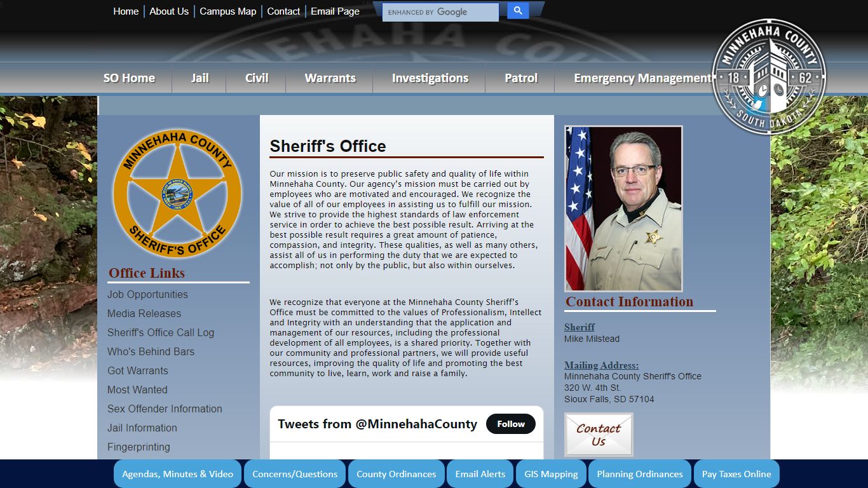This screenshot has height=488, width=868.
Task: Open the Contact Us envelope image
Action: (x=599, y=435)
